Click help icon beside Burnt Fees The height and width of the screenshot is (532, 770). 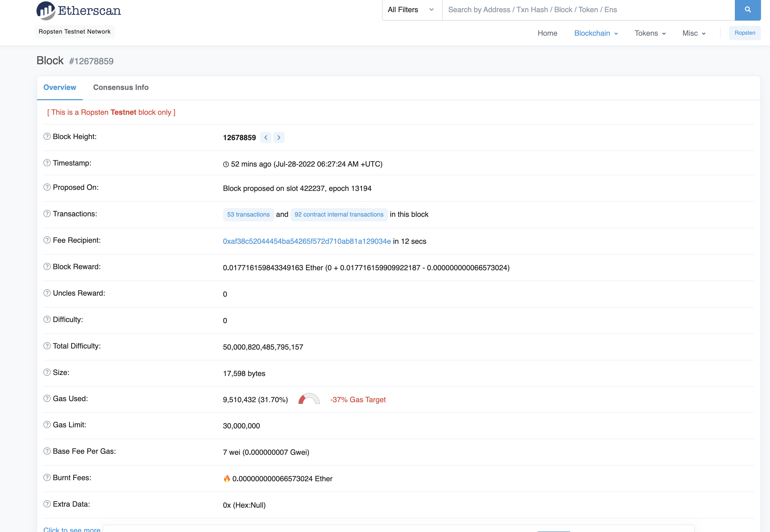[x=47, y=477]
